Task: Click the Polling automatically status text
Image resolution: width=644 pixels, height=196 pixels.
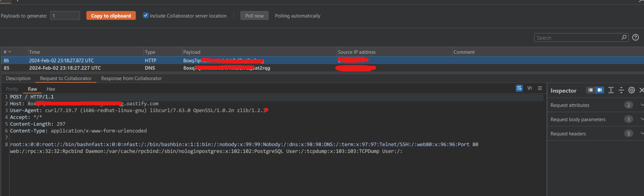Action: (297, 16)
